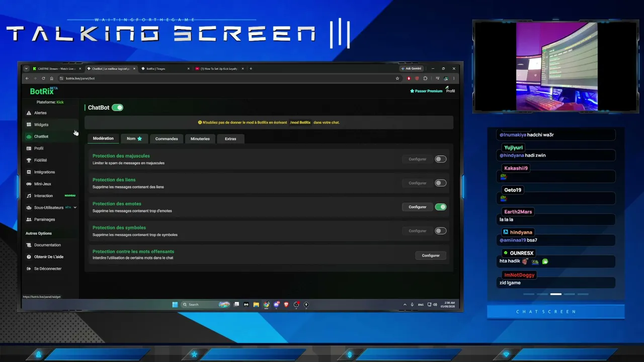Open the Chrome three-dot menu

454,78
